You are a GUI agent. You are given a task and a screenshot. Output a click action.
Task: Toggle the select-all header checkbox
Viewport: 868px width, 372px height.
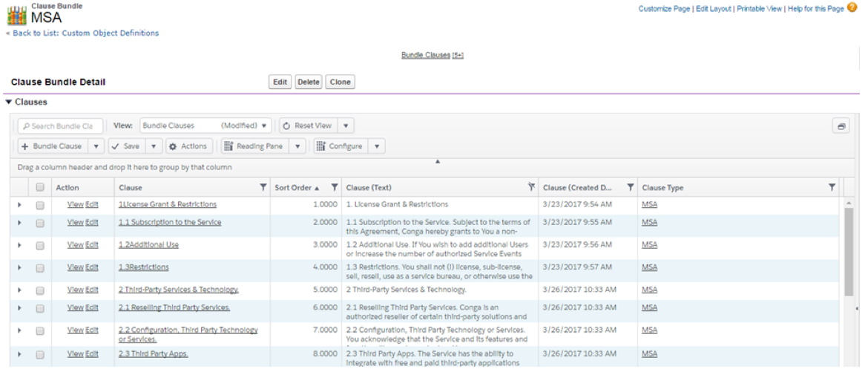(40, 187)
